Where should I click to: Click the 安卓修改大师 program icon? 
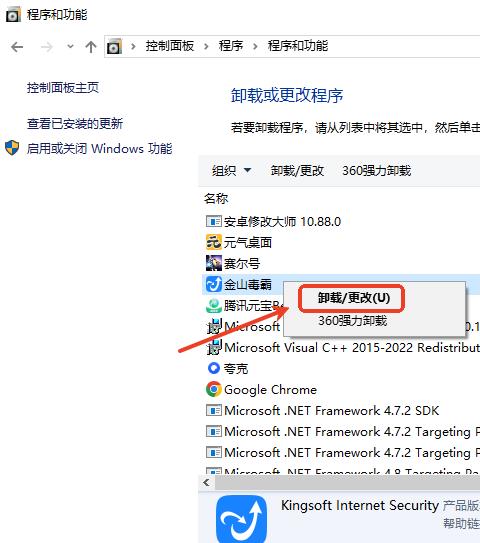pos(214,221)
